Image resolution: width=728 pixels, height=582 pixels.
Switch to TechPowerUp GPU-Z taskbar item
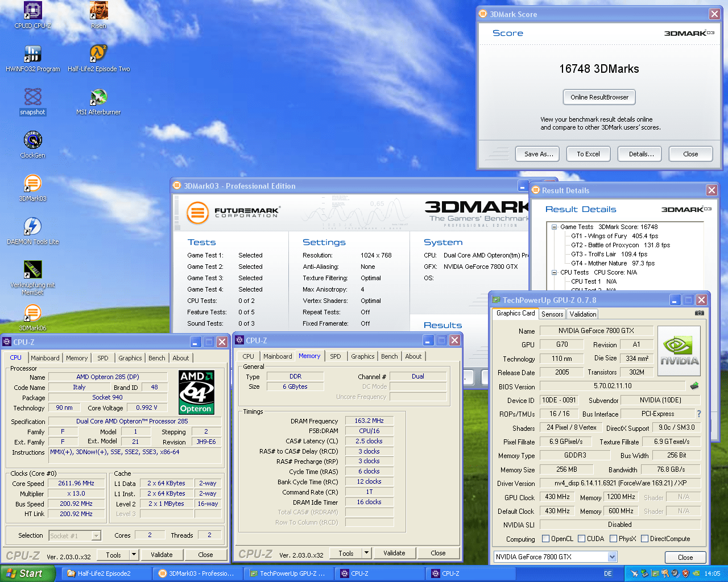click(288, 573)
